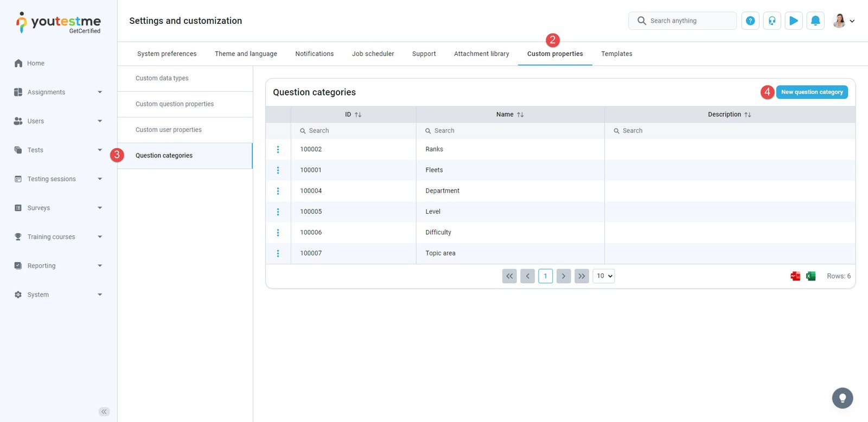Sort table by ID column
868x422 pixels.
tap(358, 115)
